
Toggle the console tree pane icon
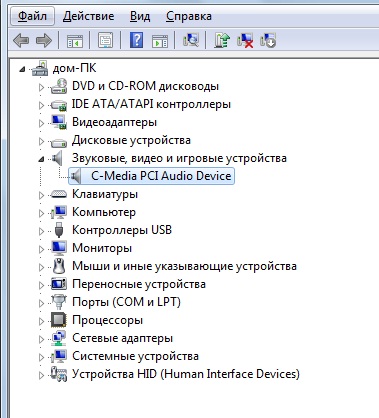tap(75, 41)
